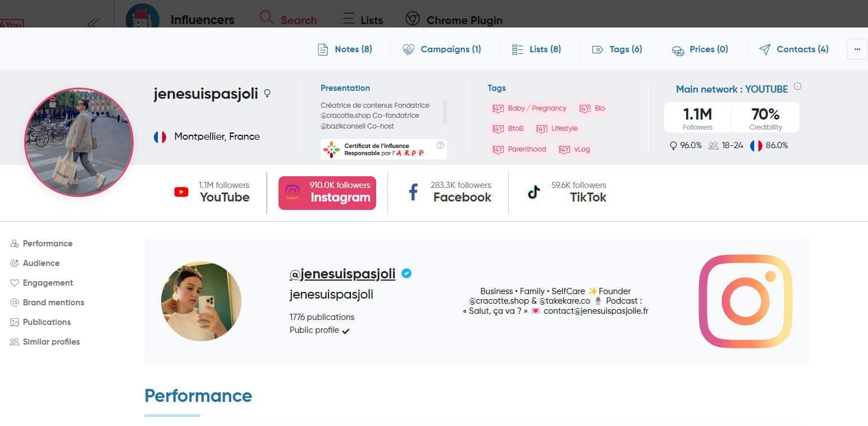Screen dimensions: 868x426
Task: Show the Main network info tooltip
Action: coord(797,86)
